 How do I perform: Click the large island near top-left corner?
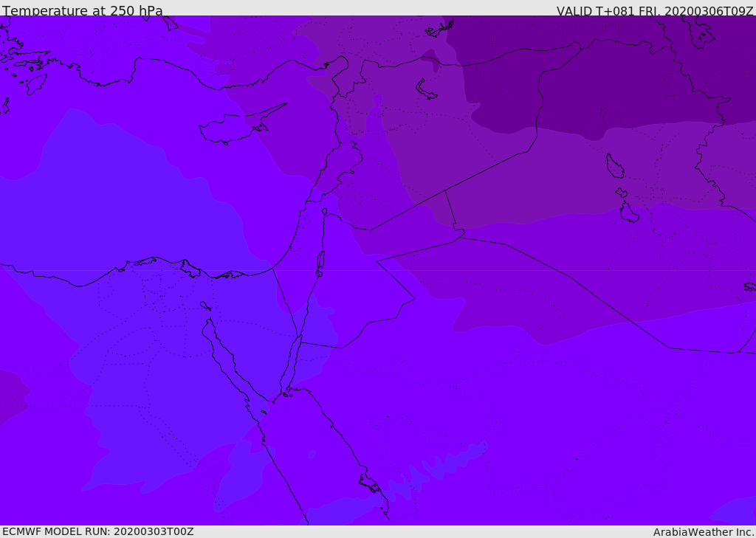click(x=35, y=83)
